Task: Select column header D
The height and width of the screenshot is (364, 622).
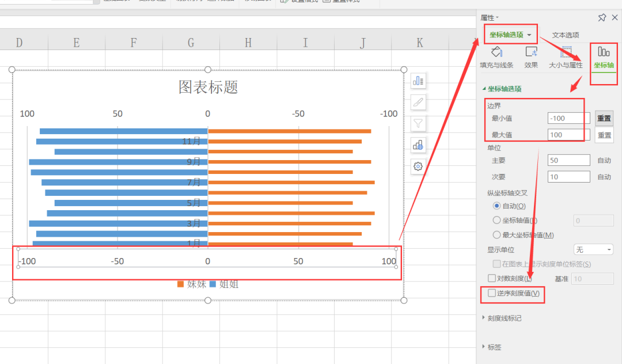Action: [x=19, y=43]
